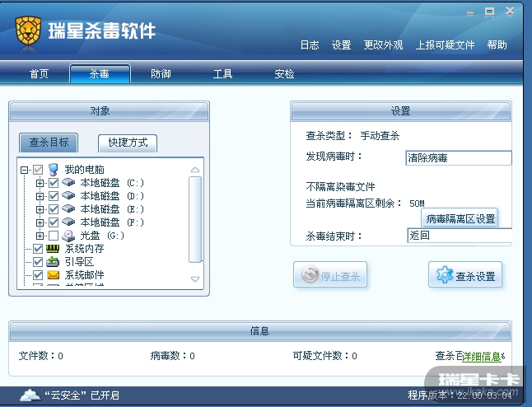Check the 光盘 G: checkbox
This screenshot has height=407, width=532.
pyautogui.click(x=54, y=236)
